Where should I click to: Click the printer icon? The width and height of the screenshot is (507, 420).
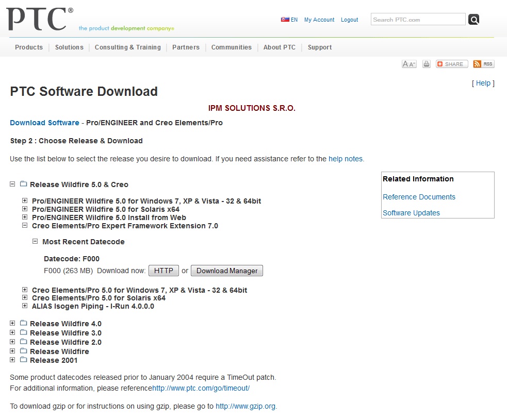[427, 64]
